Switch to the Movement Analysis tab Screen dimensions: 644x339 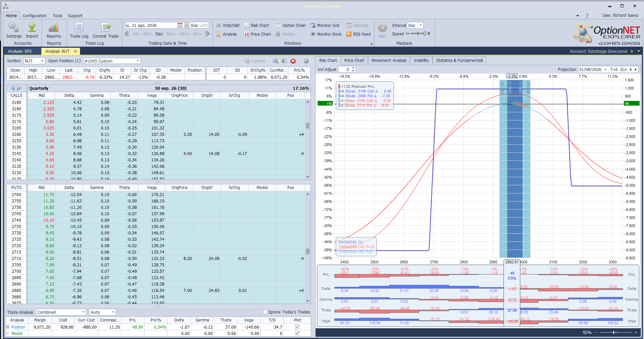tap(389, 61)
